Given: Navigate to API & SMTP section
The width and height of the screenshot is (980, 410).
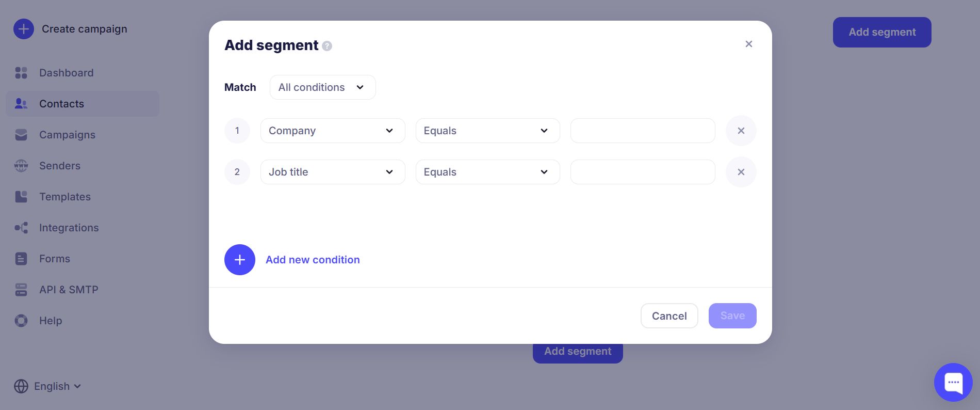Looking at the screenshot, I should coord(69,290).
